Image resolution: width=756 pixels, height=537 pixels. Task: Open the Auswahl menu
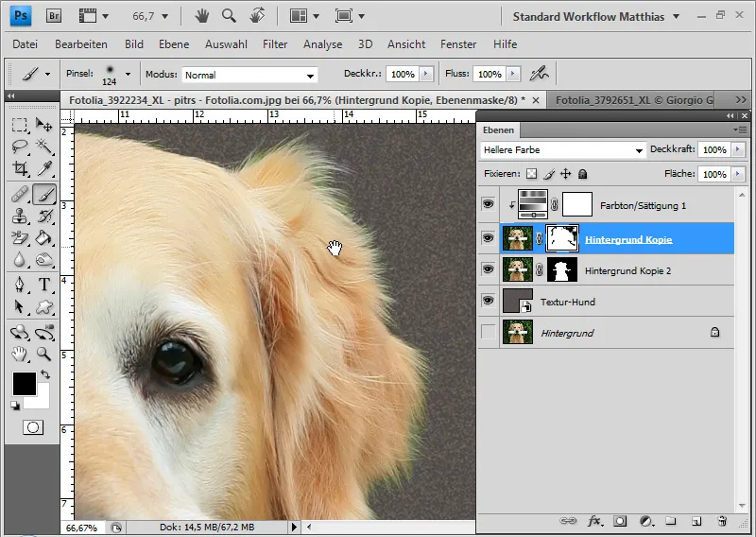tap(226, 44)
